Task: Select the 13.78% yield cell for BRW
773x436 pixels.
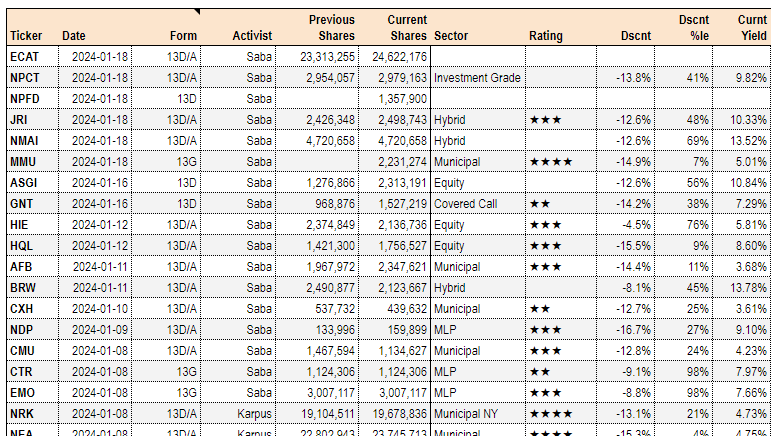Action: [751, 287]
